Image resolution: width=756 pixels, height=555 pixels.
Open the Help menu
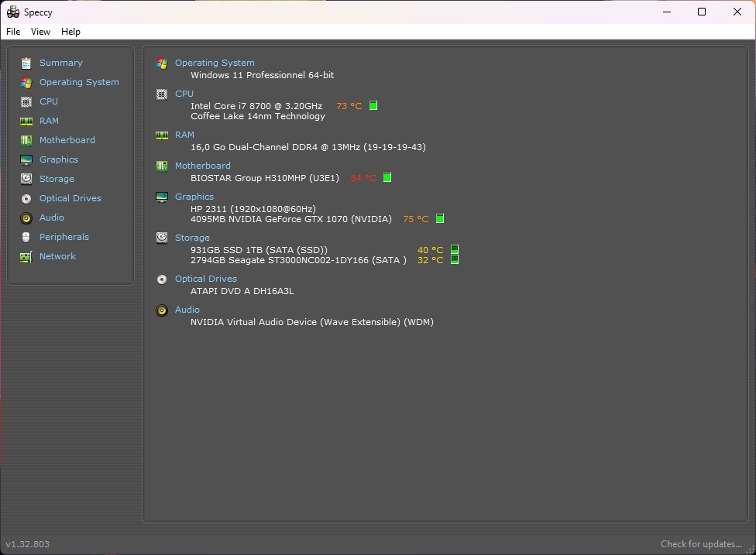[x=70, y=32]
